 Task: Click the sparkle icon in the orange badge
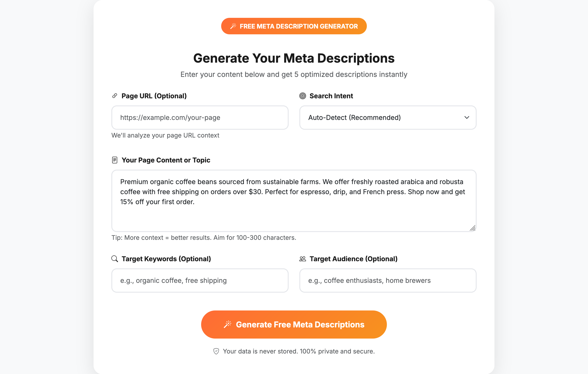[233, 26]
